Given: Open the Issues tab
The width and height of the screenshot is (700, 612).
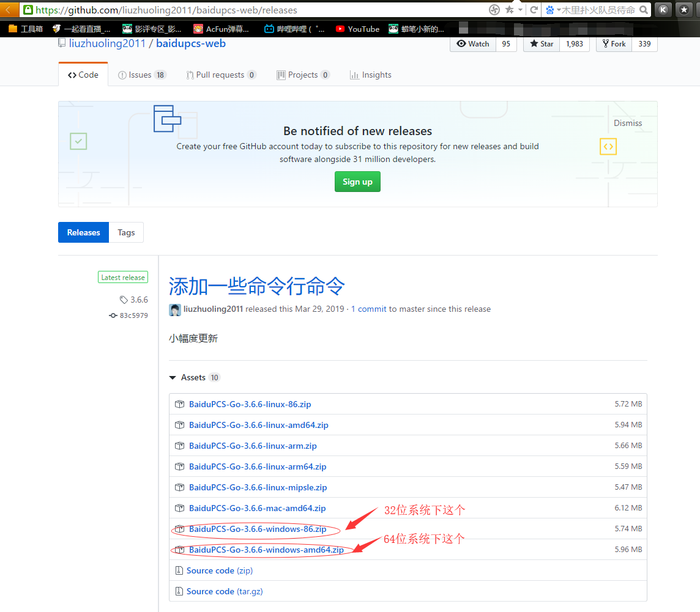Looking at the screenshot, I should click(x=142, y=75).
